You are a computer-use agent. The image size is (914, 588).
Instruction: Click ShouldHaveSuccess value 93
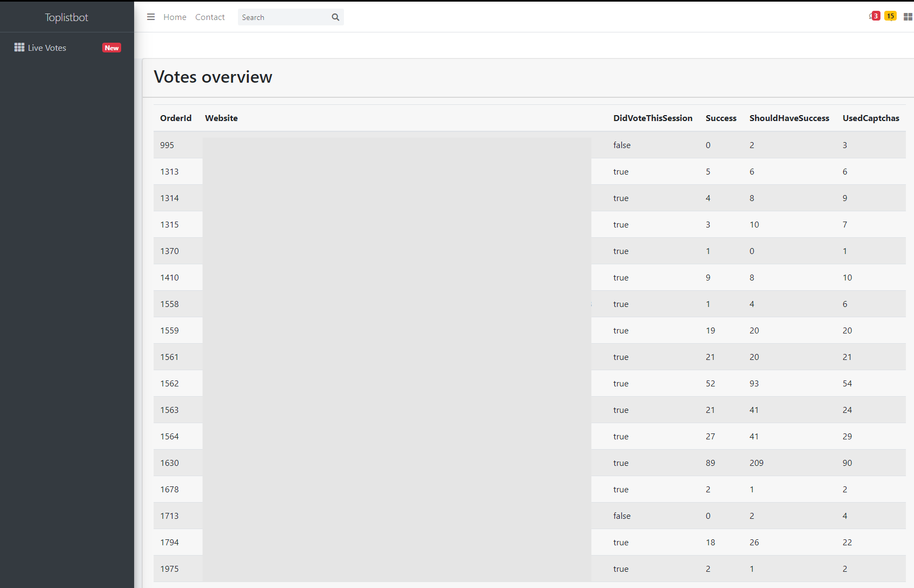tap(754, 384)
